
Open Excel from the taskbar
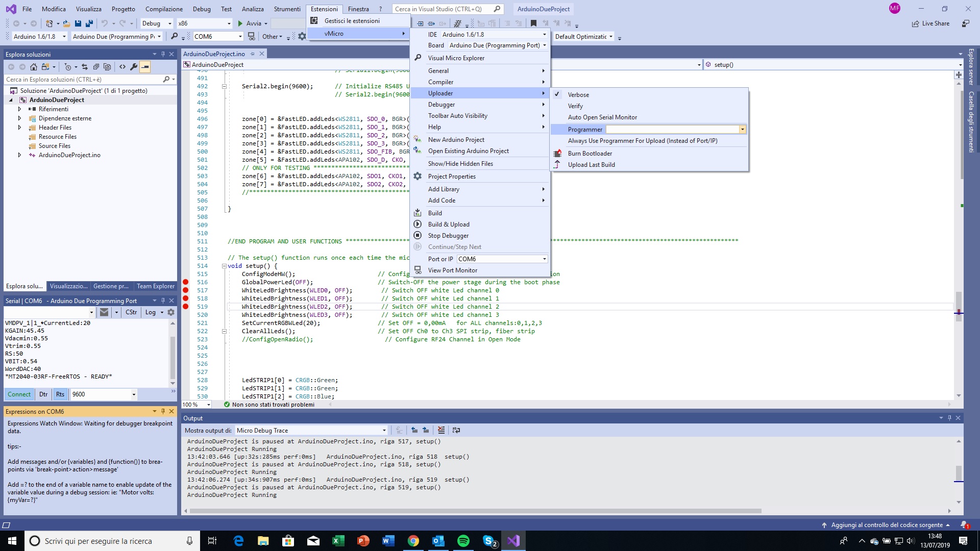coord(338,541)
